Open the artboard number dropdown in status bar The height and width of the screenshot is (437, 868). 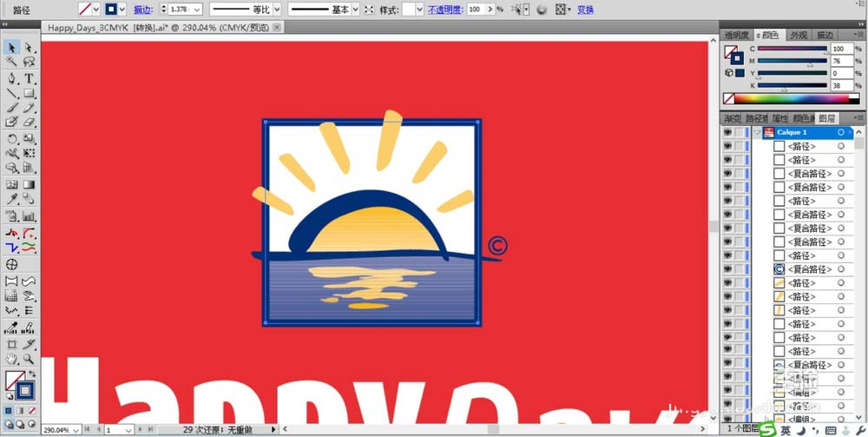coord(129,430)
